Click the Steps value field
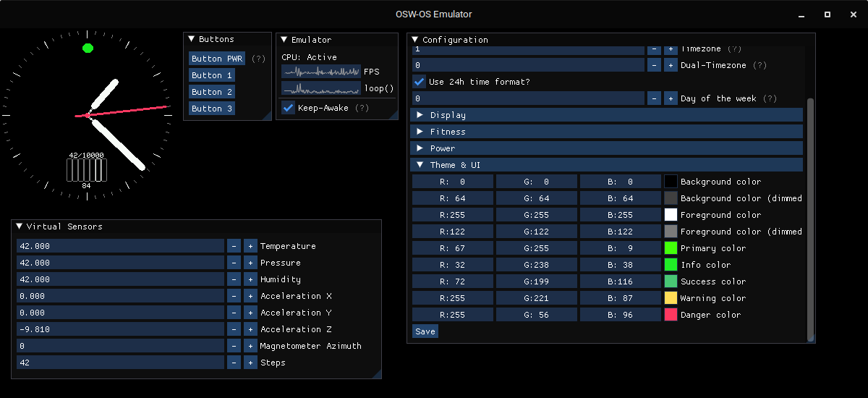Screen dimensions: 868x398 click(x=120, y=363)
